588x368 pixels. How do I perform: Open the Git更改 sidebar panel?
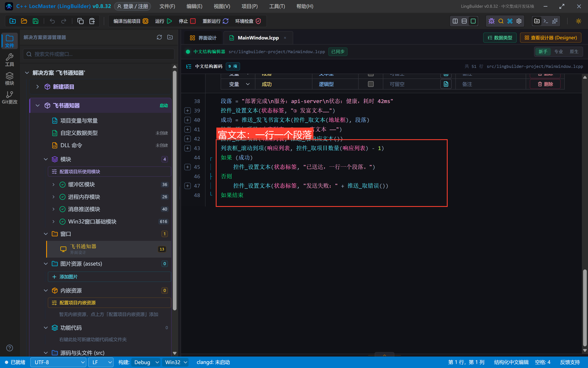[x=9, y=97]
